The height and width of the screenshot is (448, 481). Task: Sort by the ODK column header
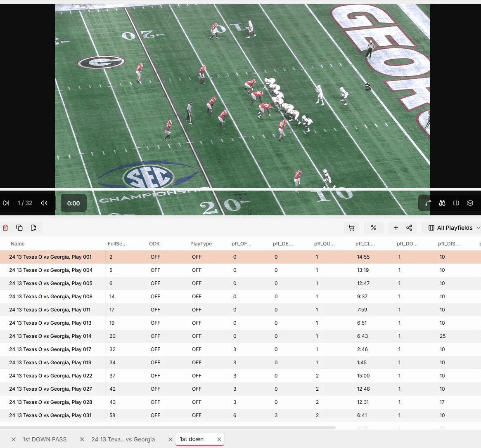coord(154,244)
